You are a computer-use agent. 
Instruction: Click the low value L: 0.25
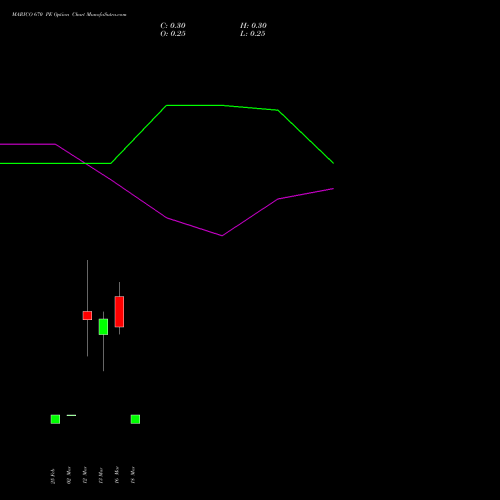pos(253,34)
